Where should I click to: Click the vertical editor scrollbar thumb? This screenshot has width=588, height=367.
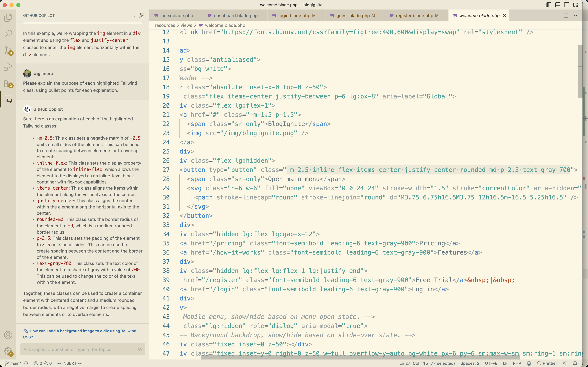click(x=580, y=72)
